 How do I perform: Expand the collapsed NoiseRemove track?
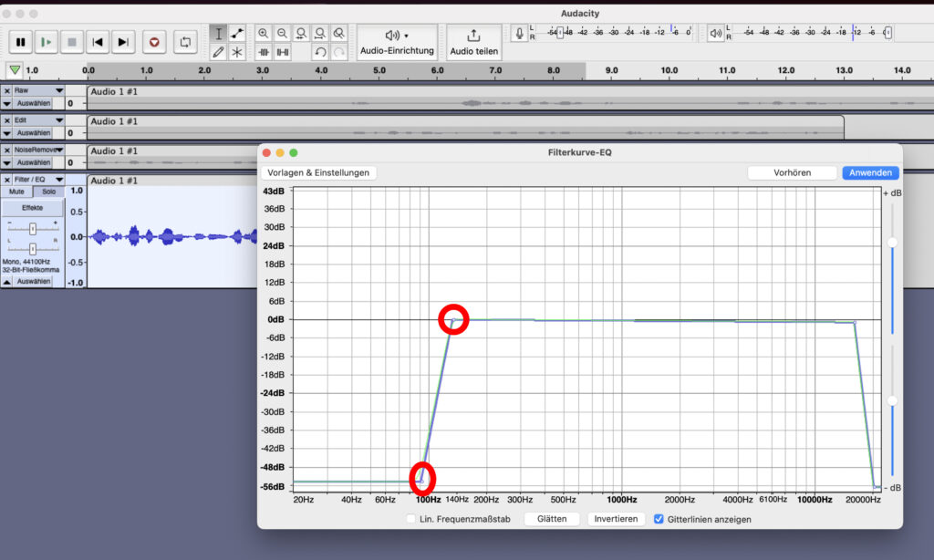(6, 162)
